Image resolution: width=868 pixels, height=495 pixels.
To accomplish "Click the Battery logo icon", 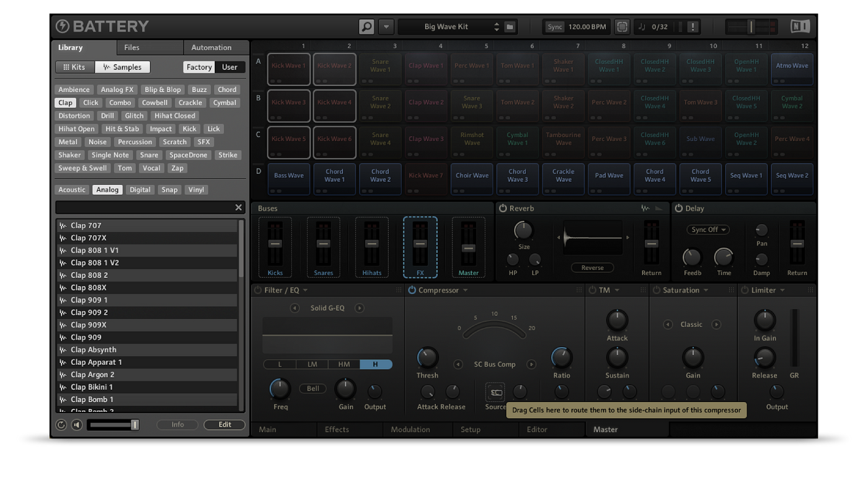I will tap(63, 26).
